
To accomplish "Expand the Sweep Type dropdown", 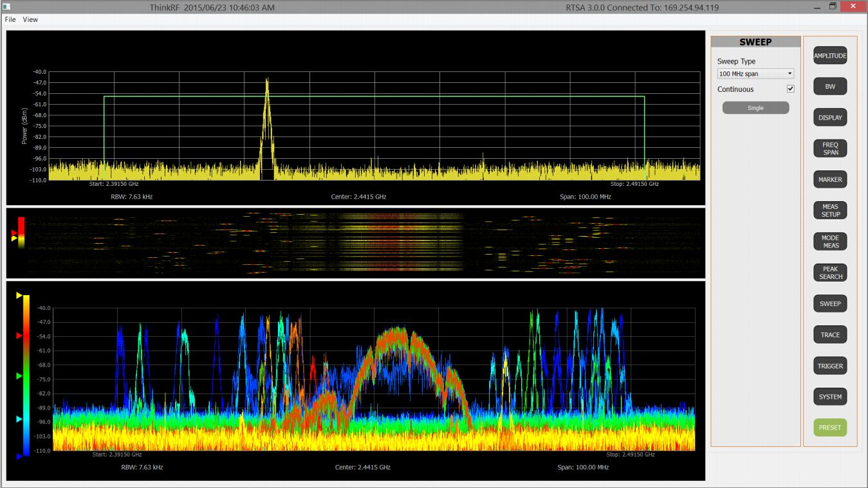I will click(755, 74).
